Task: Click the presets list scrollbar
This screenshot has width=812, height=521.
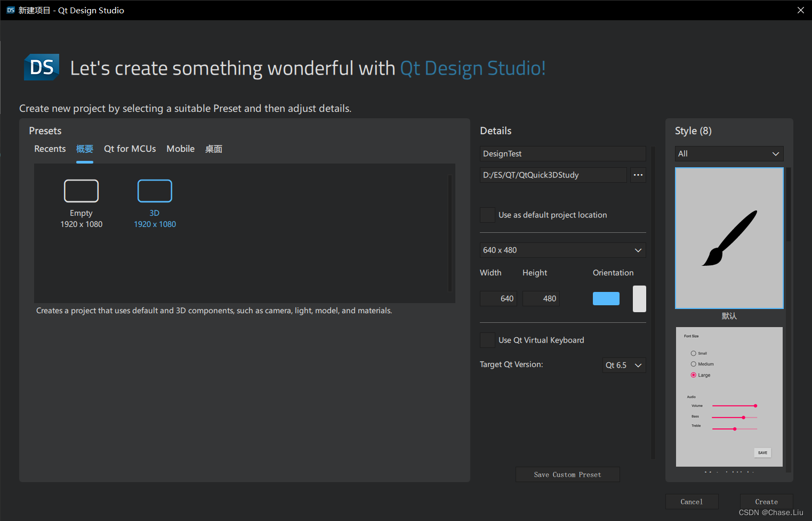Action: (450, 233)
